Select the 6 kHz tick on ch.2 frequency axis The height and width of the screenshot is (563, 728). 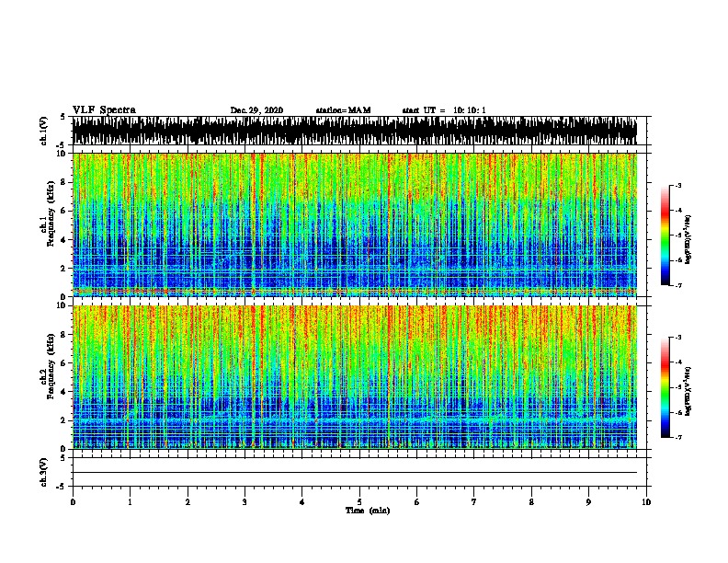tap(63, 363)
